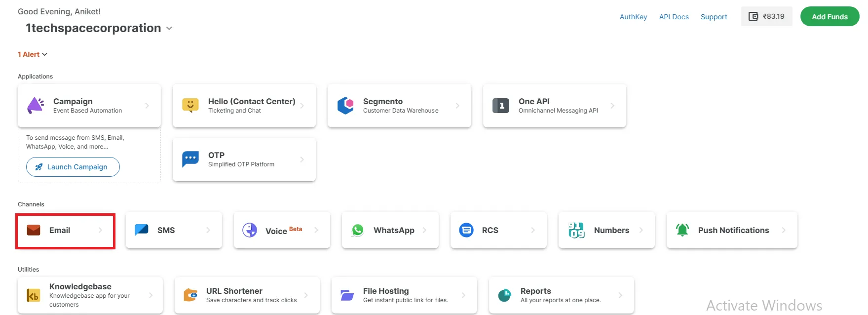Open the Email channel label
The image size is (868, 315).
click(x=60, y=230)
